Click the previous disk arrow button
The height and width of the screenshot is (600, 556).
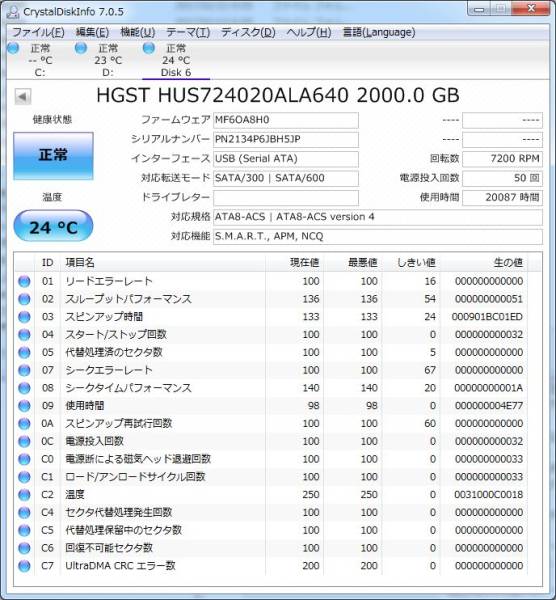(23, 97)
